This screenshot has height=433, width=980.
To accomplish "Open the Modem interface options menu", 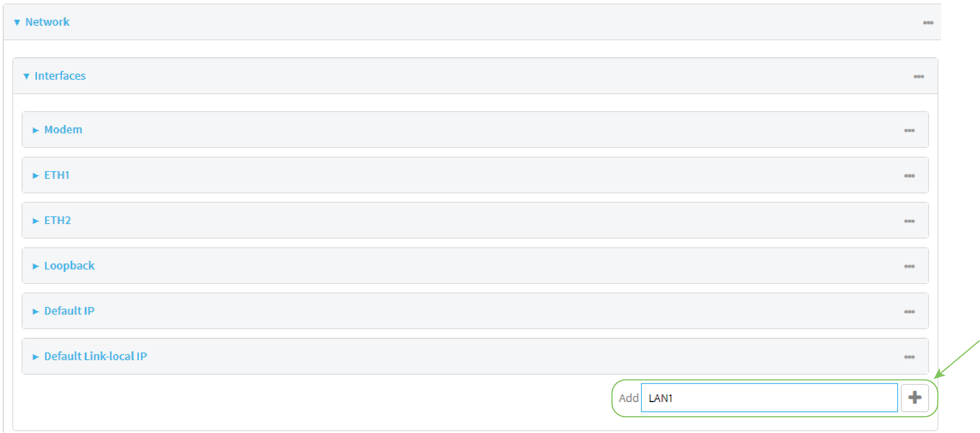I will coord(910,130).
